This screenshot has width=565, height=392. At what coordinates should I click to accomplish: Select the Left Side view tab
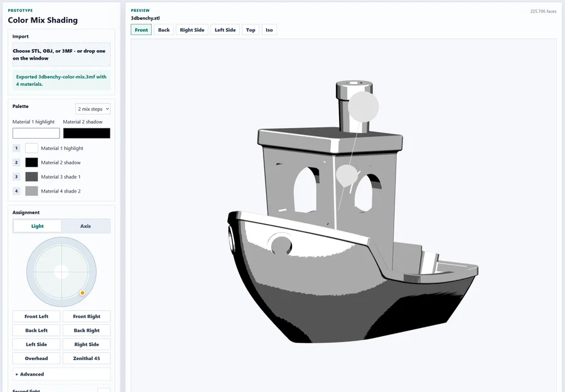[225, 30]
